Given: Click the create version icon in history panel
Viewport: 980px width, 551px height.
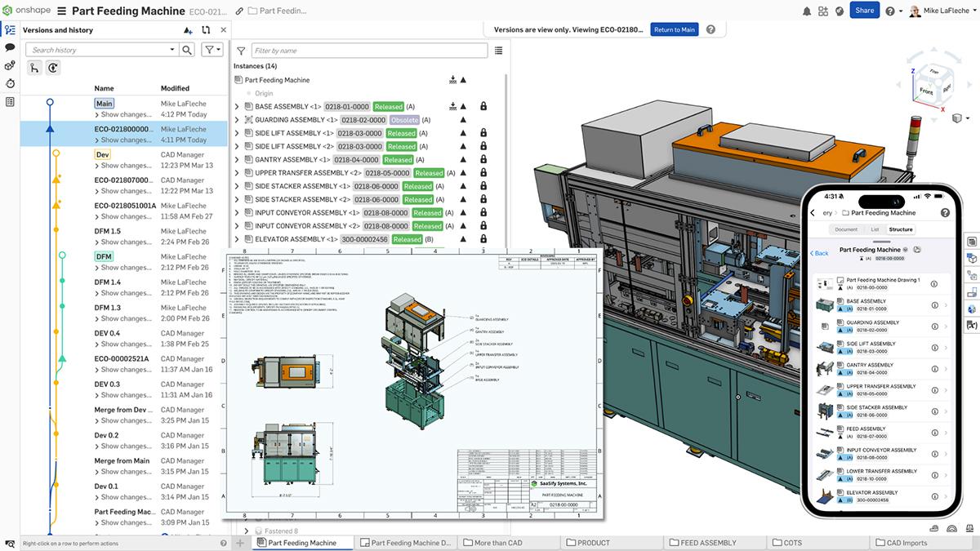Looking at the screenshot, I should (x=188, y=30).
